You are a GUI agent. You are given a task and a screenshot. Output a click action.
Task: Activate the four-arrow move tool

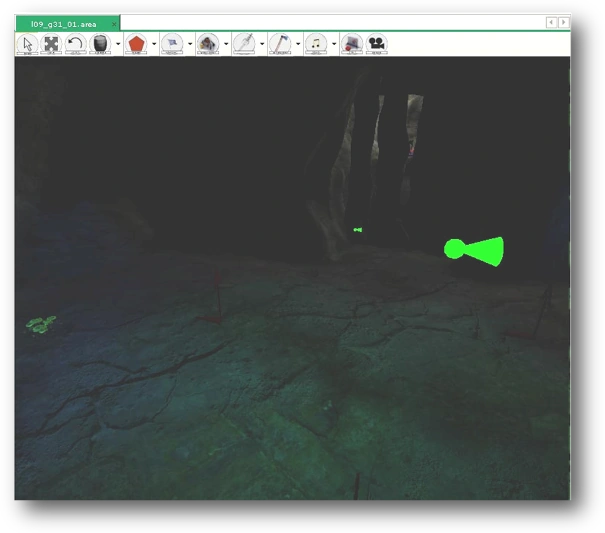(51, 44)
